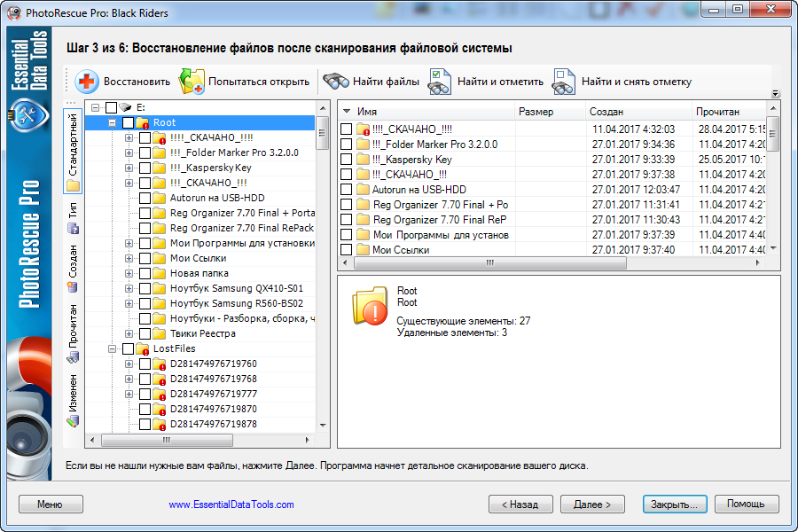798x532 pixels.
Task: Click the large Root folder preview icon
Action: [x=370, y=305]
